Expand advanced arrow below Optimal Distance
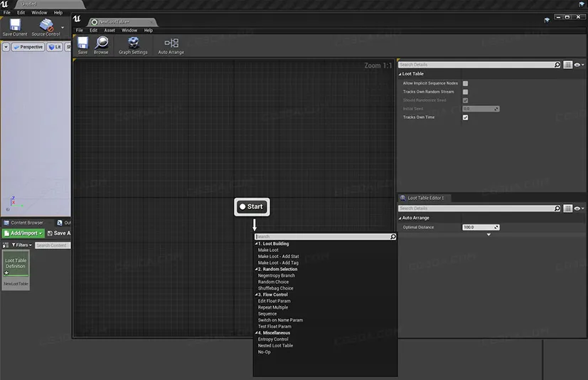 [488, 235]
